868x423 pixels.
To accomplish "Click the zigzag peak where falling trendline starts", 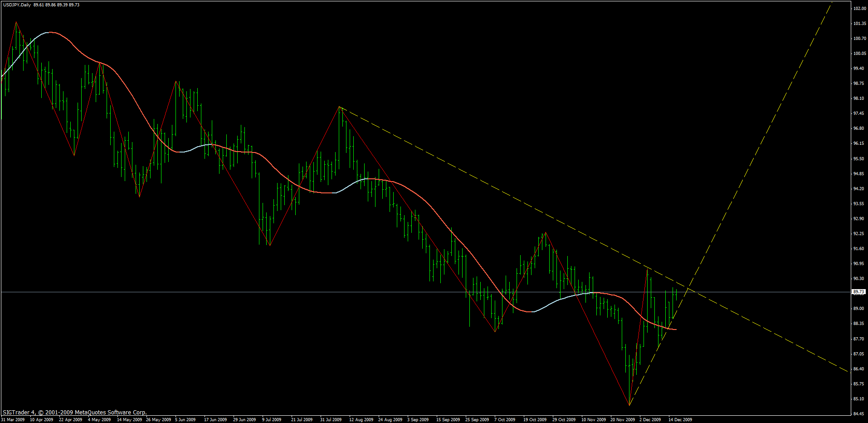I will click(x=339, y=107).
